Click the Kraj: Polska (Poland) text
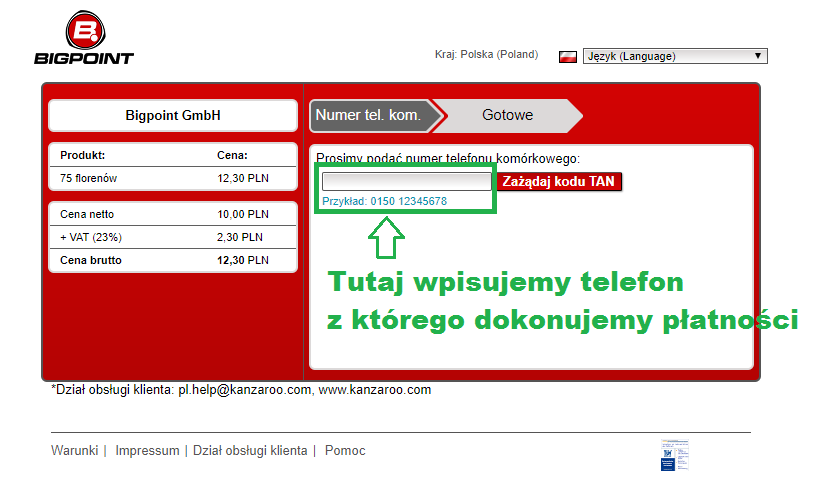Viewport: 825px width, 494px height. click(486, 55)
